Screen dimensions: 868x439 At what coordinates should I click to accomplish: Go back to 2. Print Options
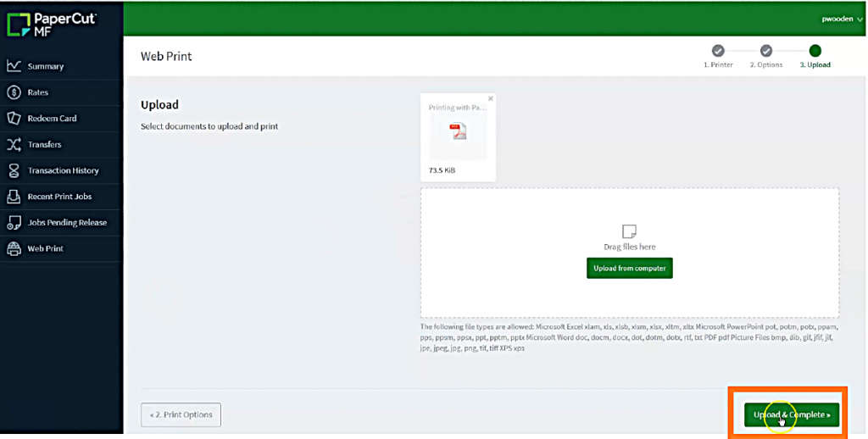181,415
